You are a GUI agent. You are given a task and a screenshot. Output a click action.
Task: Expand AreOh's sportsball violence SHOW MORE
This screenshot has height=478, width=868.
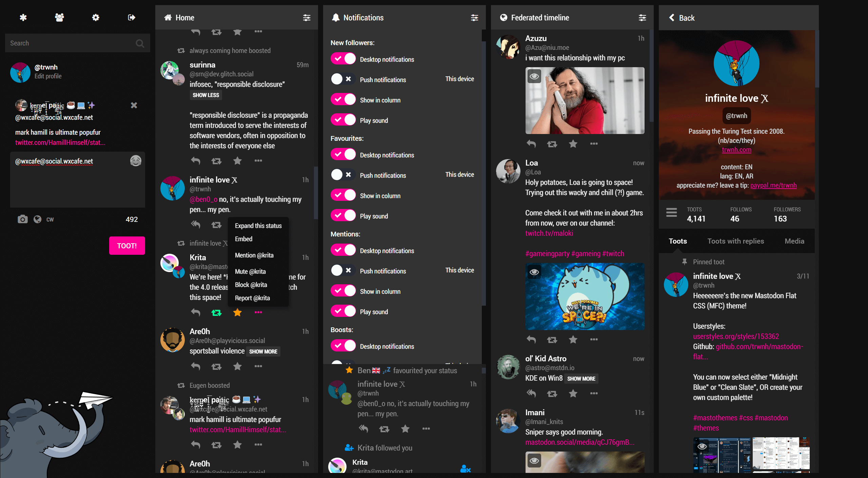pos(263,351)
